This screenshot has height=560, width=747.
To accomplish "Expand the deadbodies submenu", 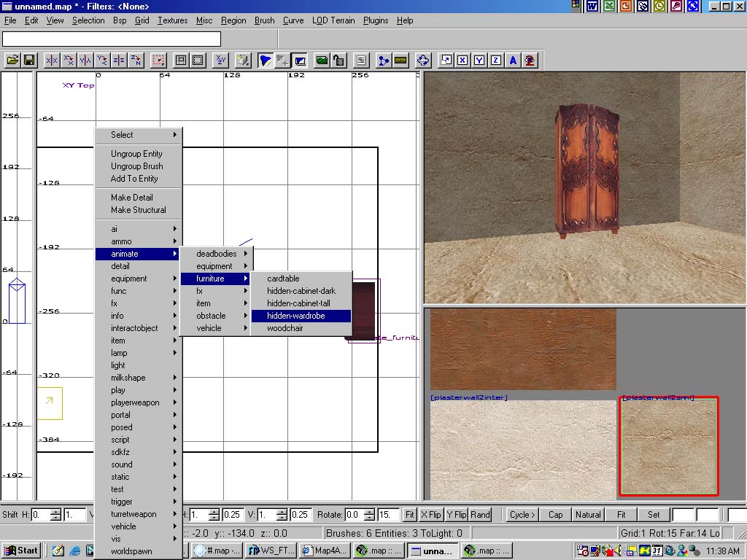I will (x=216, y=254).
